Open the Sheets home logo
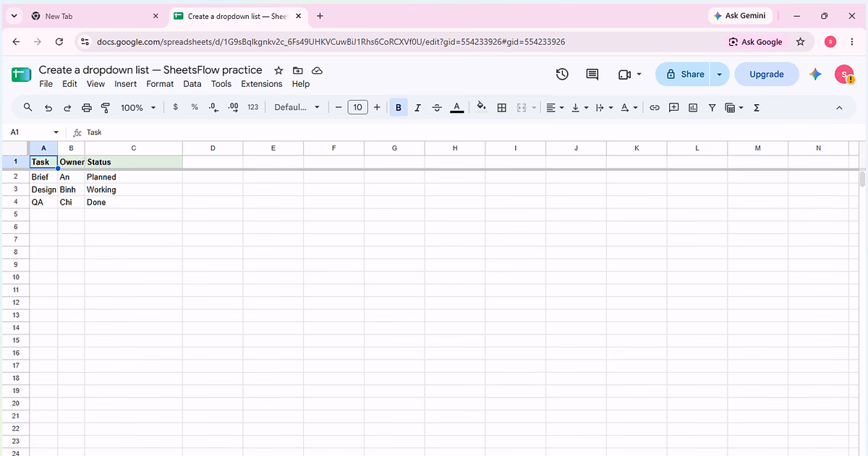The height and width of the screenshot is (456, 868). [22, 75]
